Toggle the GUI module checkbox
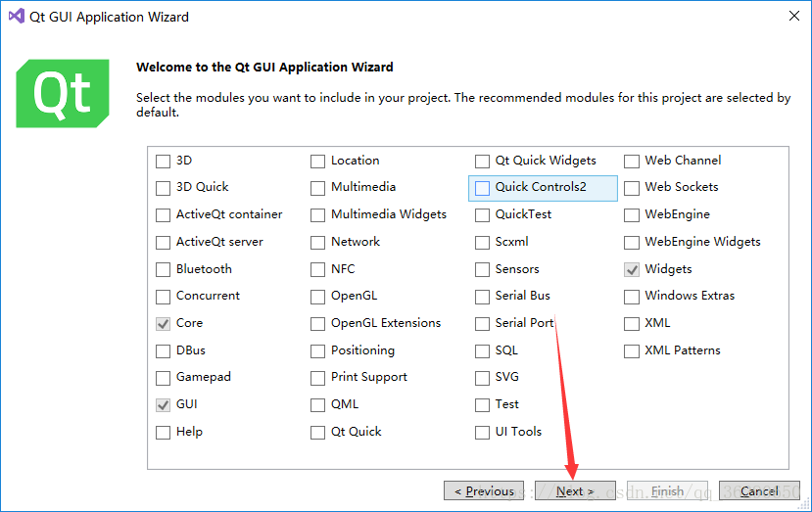This screenshot has width=812, height=512. pos(164,405)
